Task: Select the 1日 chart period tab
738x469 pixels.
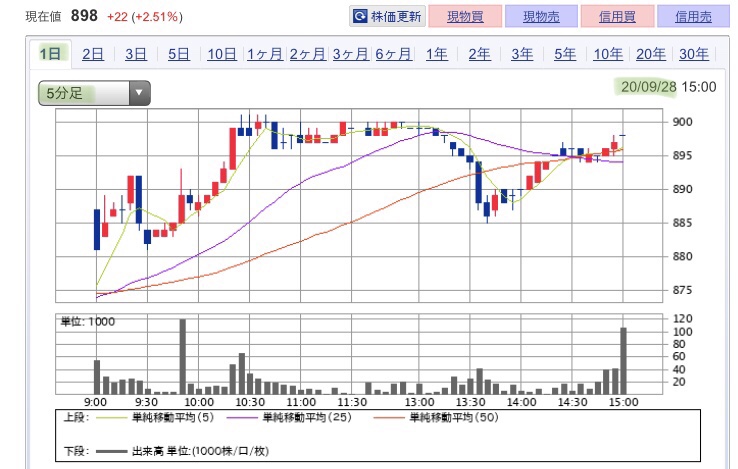Action: point(50,54)
